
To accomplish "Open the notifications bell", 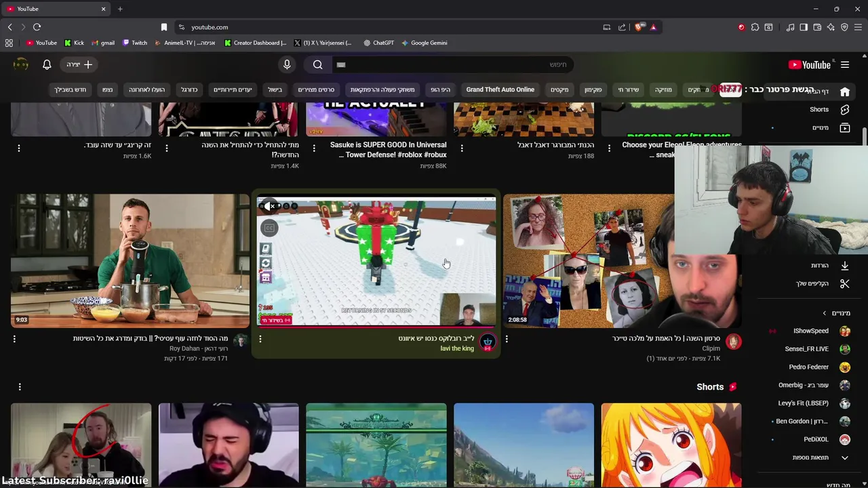I will [x=47, y=64].
